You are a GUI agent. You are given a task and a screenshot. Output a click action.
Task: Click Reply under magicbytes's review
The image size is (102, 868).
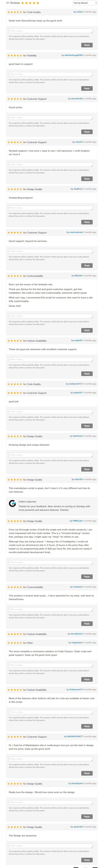pos(87,679)
